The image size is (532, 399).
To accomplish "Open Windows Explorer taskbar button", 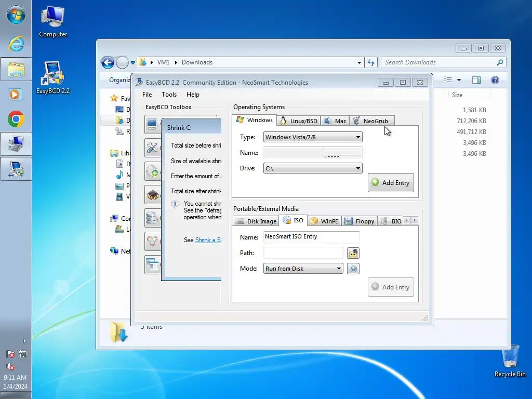I will coord(16,69).
